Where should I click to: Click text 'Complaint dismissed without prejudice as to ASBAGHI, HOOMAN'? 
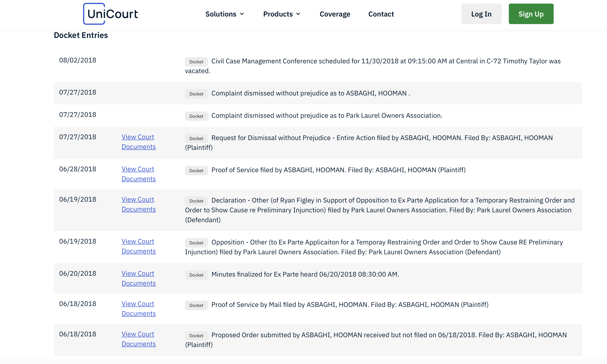309,93
